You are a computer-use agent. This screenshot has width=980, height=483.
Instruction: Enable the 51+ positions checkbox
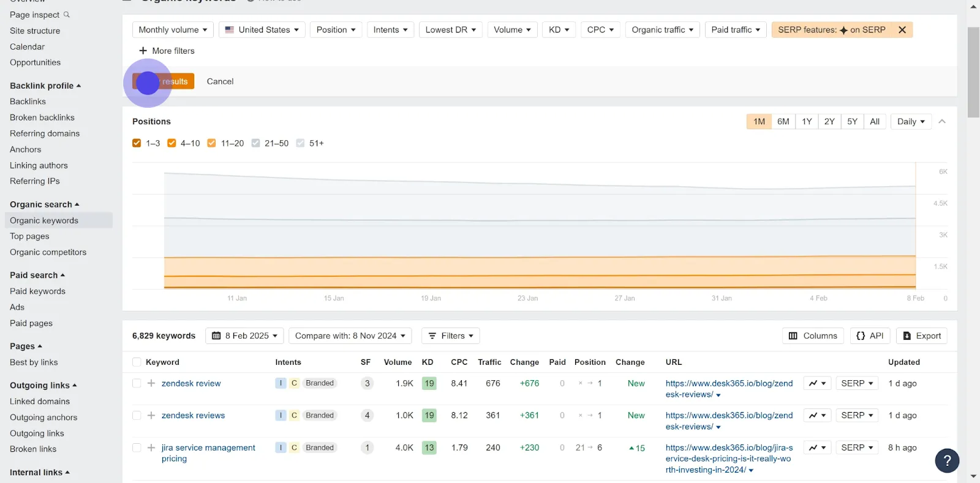tap(300, 143)
